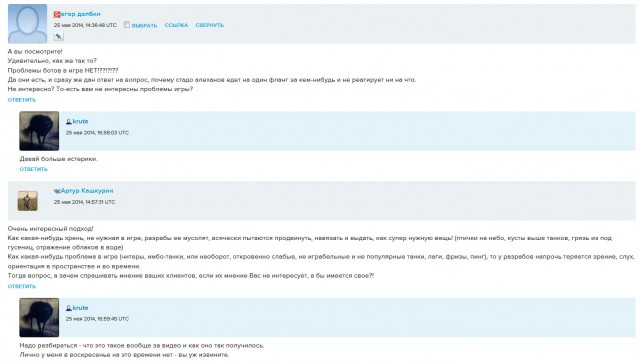Screen dimensions: 640x362
Task: Click kruta's avatar on the 16:58:03 comment
Action: tap(39, 131)
